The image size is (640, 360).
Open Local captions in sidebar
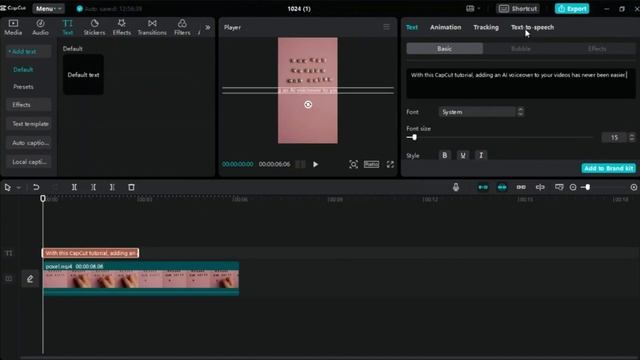coord(28,162)
